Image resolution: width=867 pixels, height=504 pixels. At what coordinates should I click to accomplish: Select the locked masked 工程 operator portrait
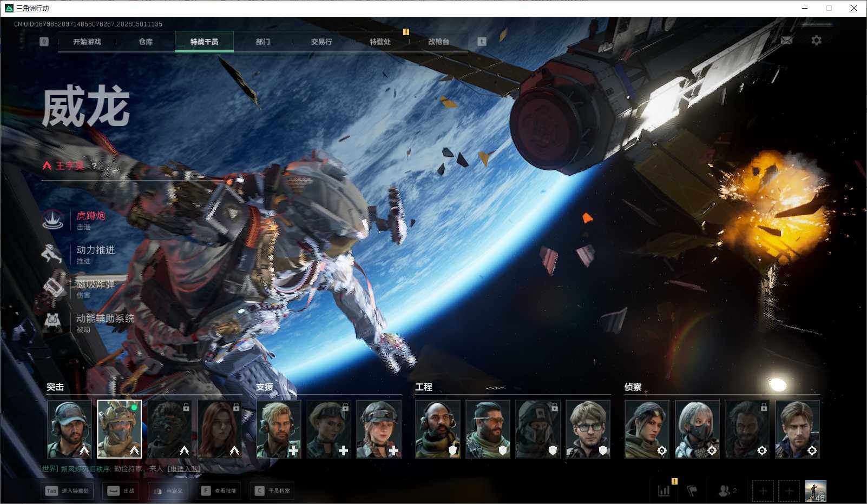pos(538,429)
